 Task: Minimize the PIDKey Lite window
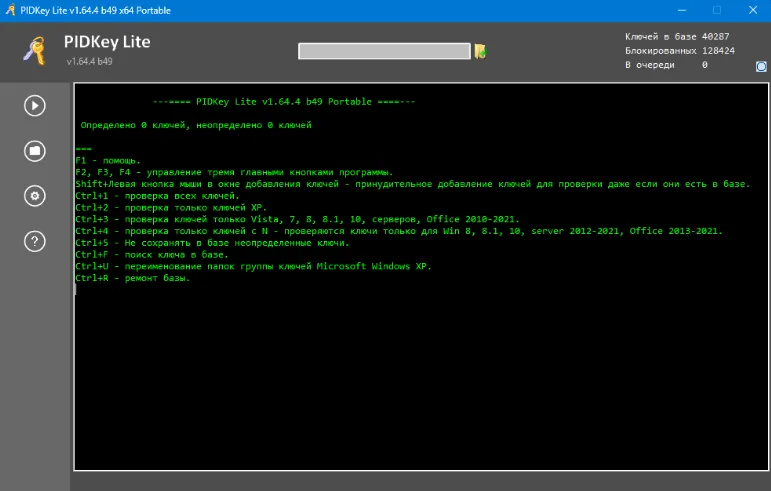click(682, 10)
